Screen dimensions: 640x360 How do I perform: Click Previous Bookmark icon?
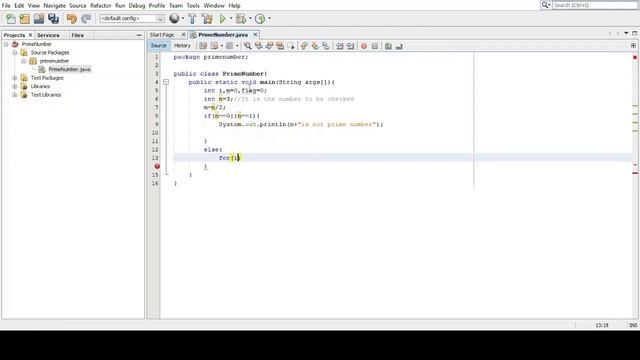304,46
